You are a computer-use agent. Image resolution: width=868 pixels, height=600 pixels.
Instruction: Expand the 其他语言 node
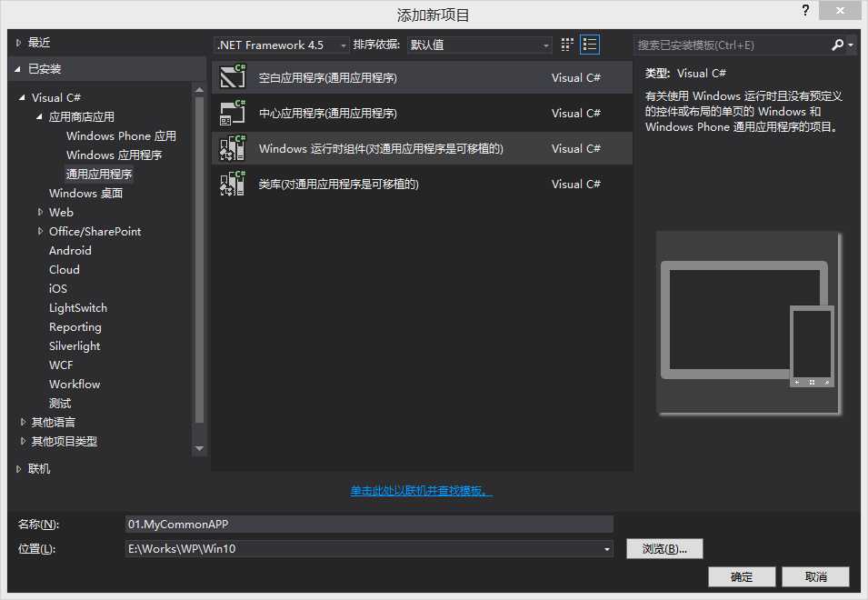pos(23,423)
